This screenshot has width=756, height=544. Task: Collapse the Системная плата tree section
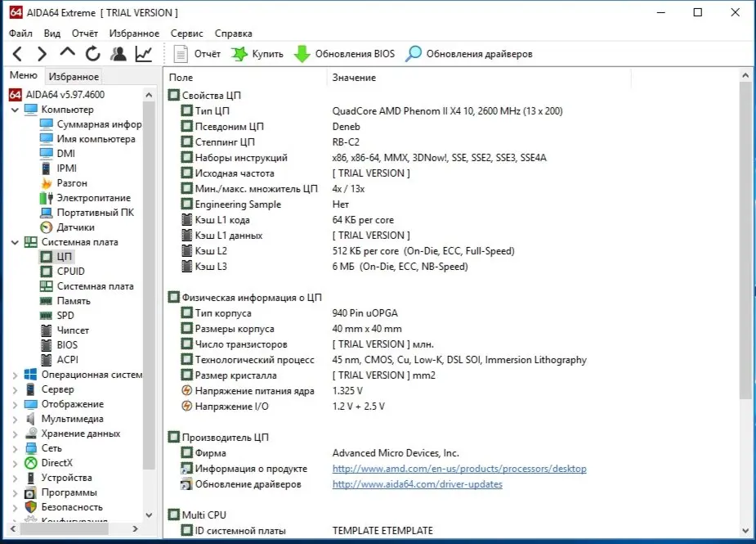(x=15, y=242)
